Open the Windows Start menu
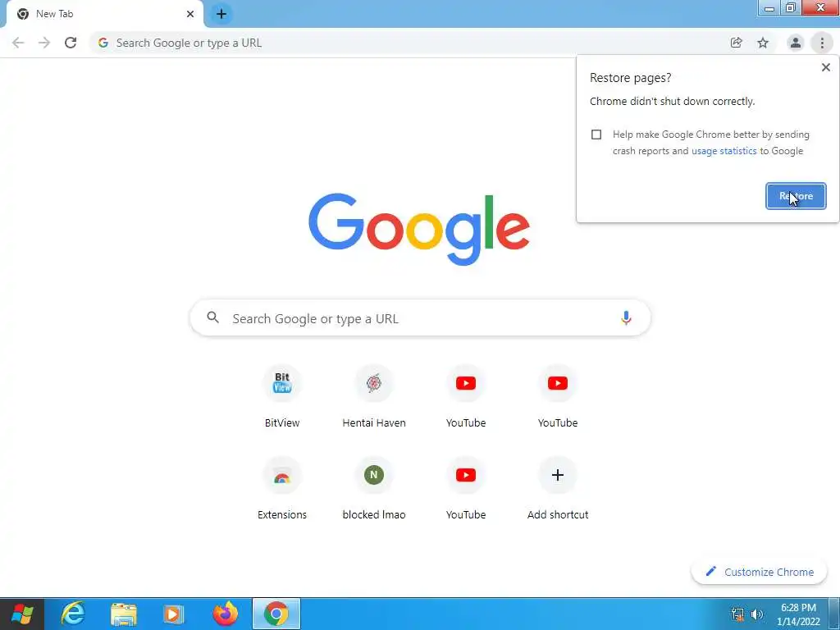The width and height of the screenshot is (840, 630). pyautogui.click(x=22, y=614)
